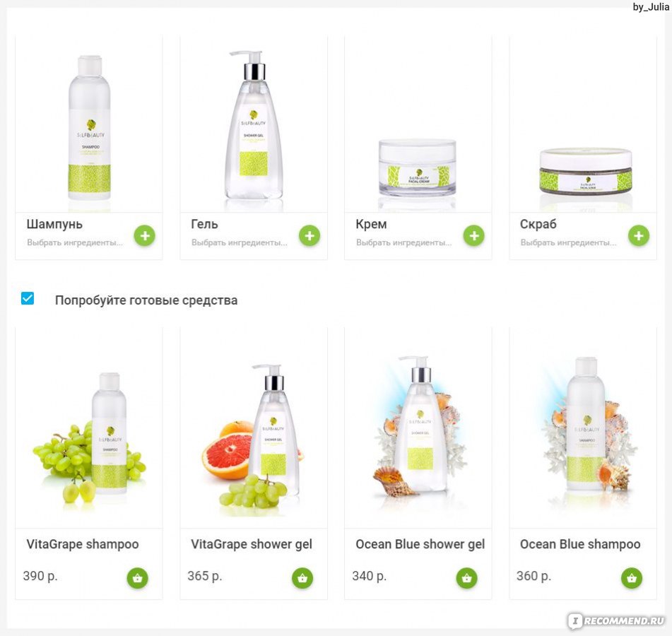
Task: Click the plus icon for Шампунь
Action: [145, 236]
